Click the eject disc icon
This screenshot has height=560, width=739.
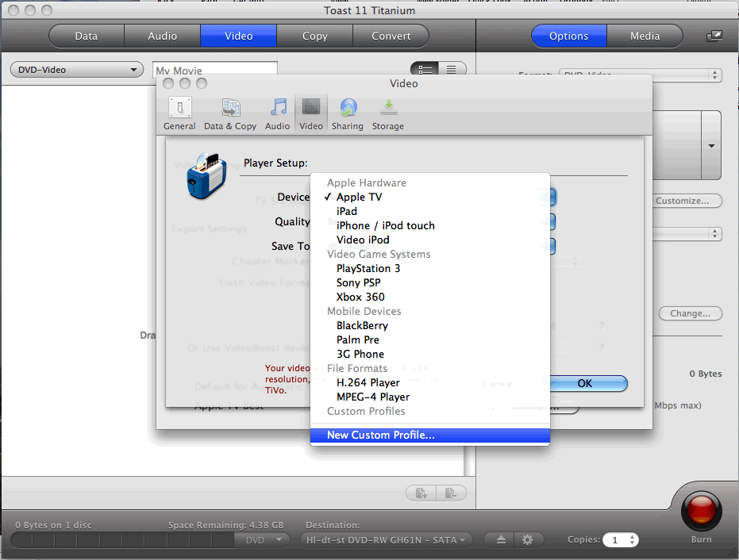[501, 539]
